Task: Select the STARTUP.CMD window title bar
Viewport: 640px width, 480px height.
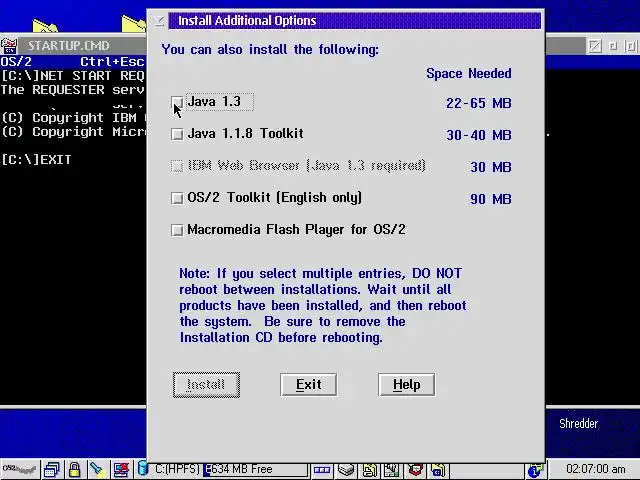Action: [x=82, y=45]
